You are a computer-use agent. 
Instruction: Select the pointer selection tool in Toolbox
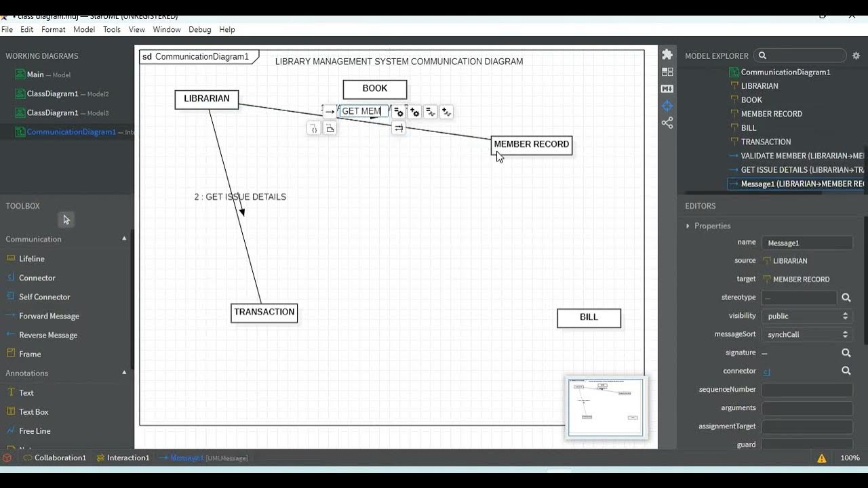[66, 219]
